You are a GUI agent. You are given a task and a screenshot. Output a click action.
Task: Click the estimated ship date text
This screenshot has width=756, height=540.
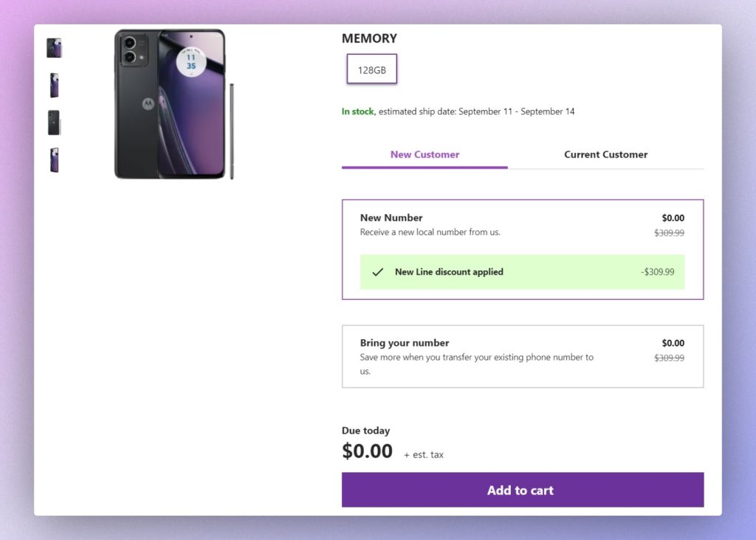pos(476,112)
